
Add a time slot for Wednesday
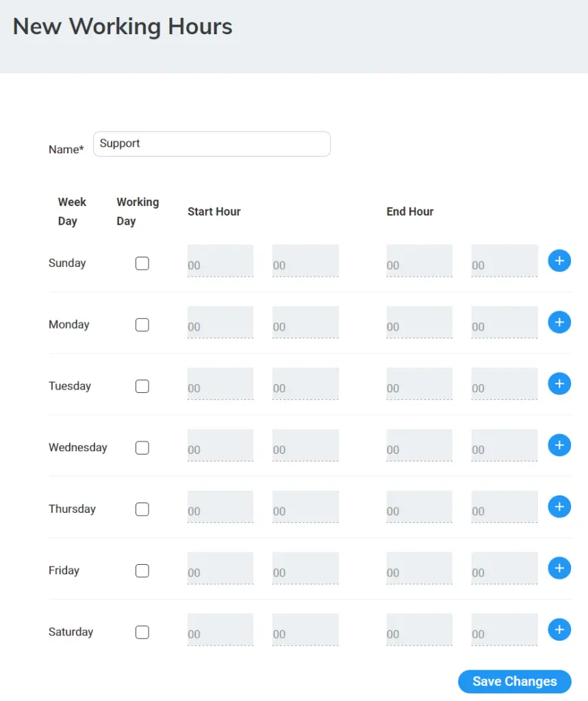click(559, 445)
